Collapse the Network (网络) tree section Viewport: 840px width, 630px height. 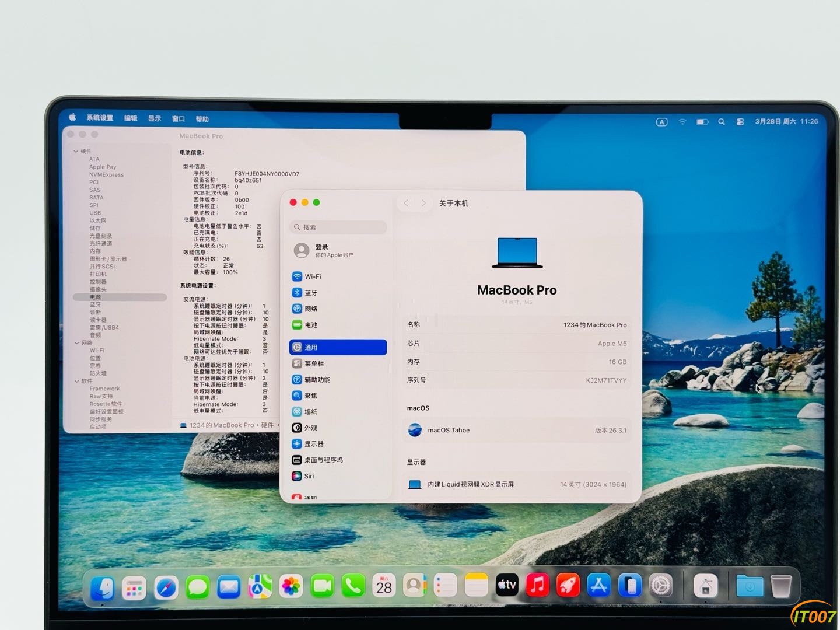pos(76,343)
